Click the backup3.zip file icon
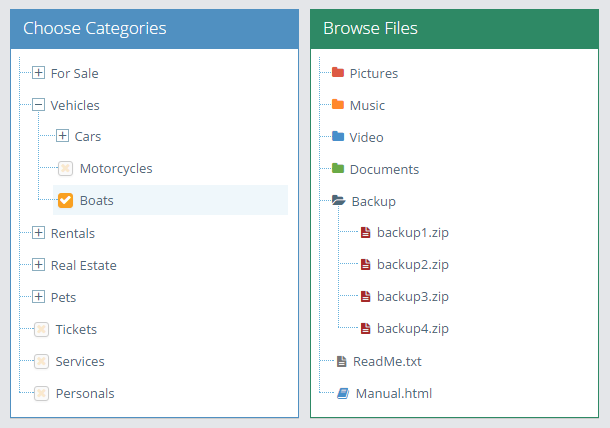 click(x=365, y=296)
